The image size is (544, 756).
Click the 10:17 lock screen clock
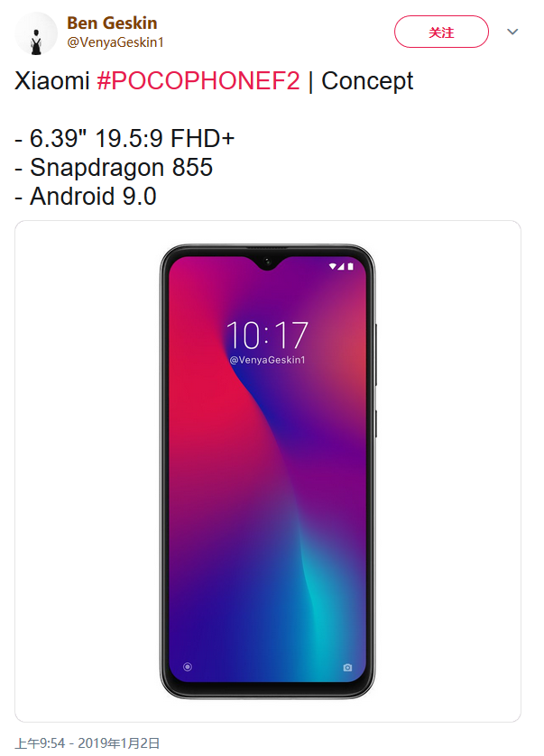[x=267, y=335]
